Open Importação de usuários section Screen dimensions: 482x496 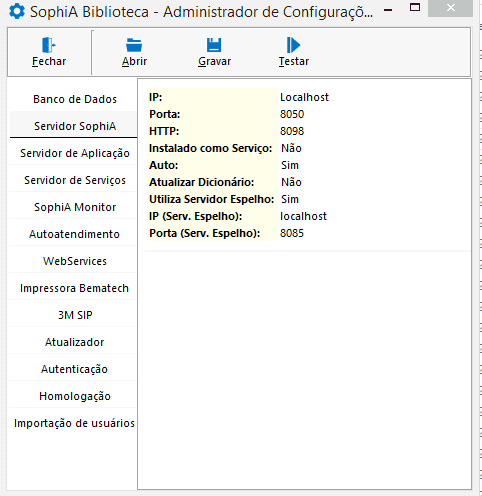[74, 423]
